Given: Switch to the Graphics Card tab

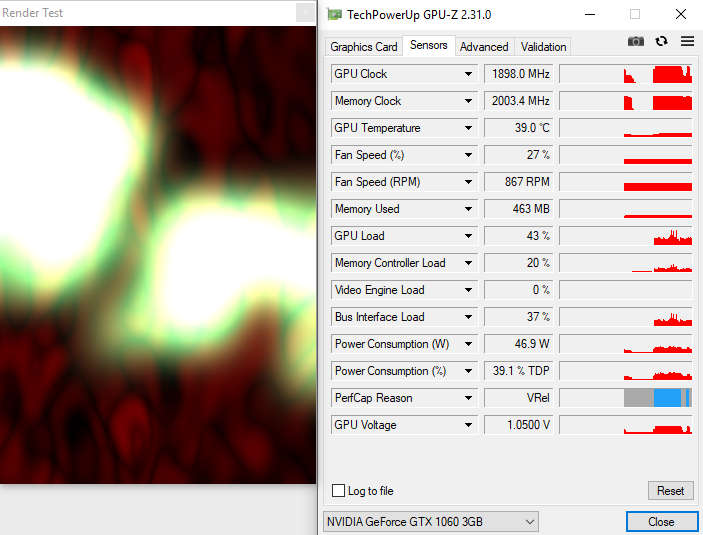Looking at the screenshot, I should click(x=364, y=47).
